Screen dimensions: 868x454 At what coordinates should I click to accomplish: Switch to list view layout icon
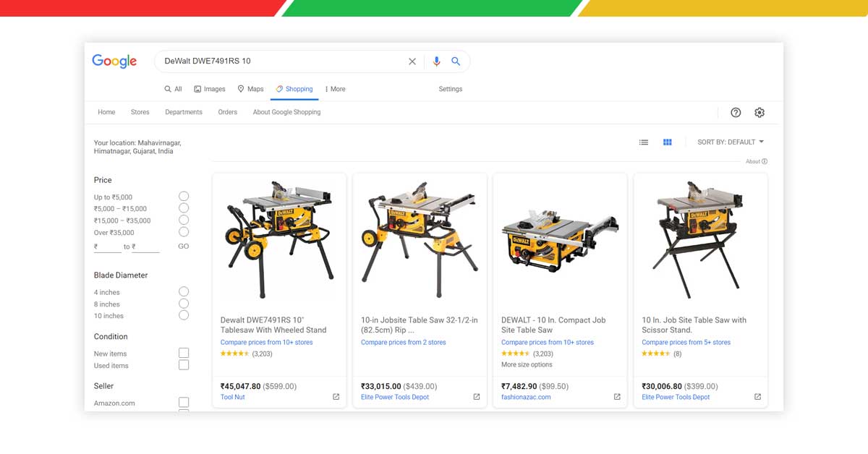coord(644,142)
